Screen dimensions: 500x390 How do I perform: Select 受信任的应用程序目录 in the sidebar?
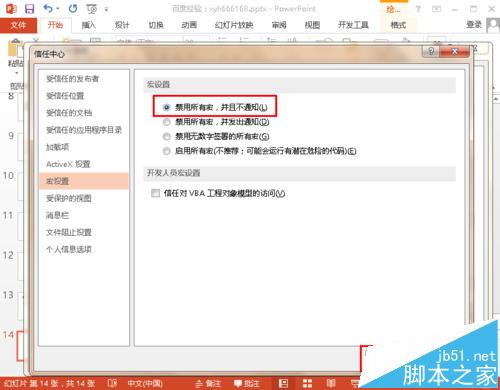(84, 130)
